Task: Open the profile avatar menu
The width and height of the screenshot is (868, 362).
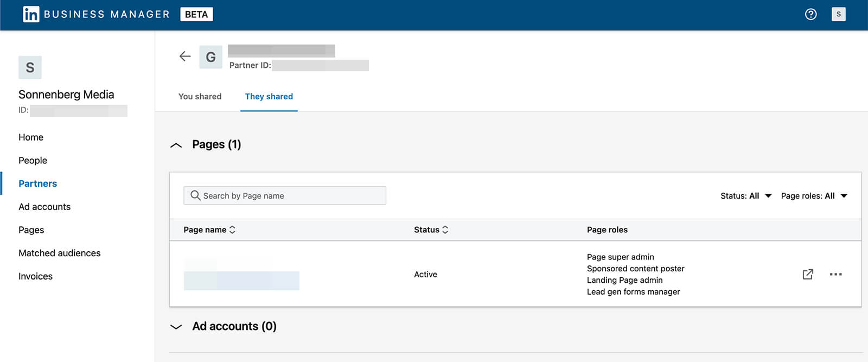Action: 838,15
